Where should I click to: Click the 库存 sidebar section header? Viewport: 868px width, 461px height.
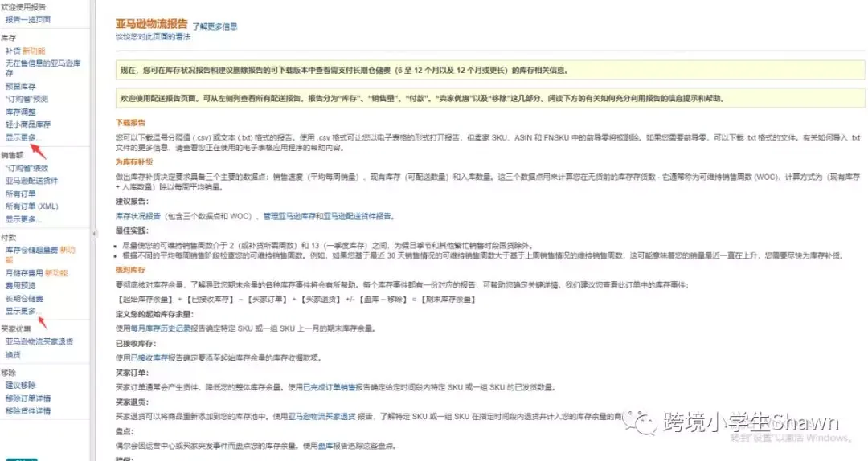8,38
